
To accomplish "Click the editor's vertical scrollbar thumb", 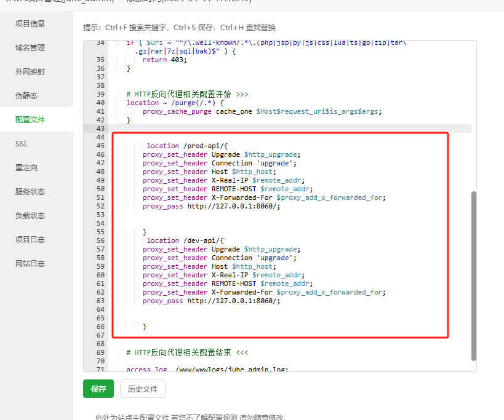I will pos(473,275).
